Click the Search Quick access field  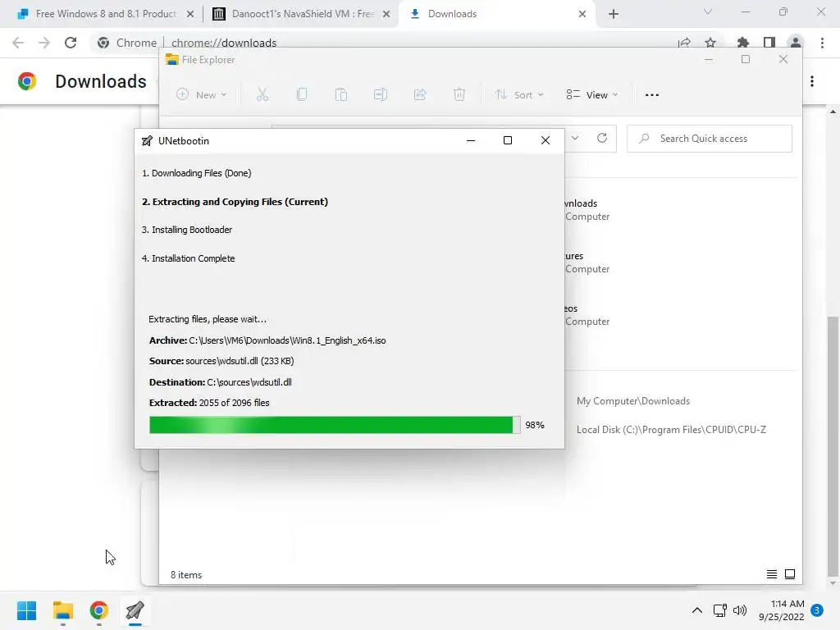click(x=710, y=139)
